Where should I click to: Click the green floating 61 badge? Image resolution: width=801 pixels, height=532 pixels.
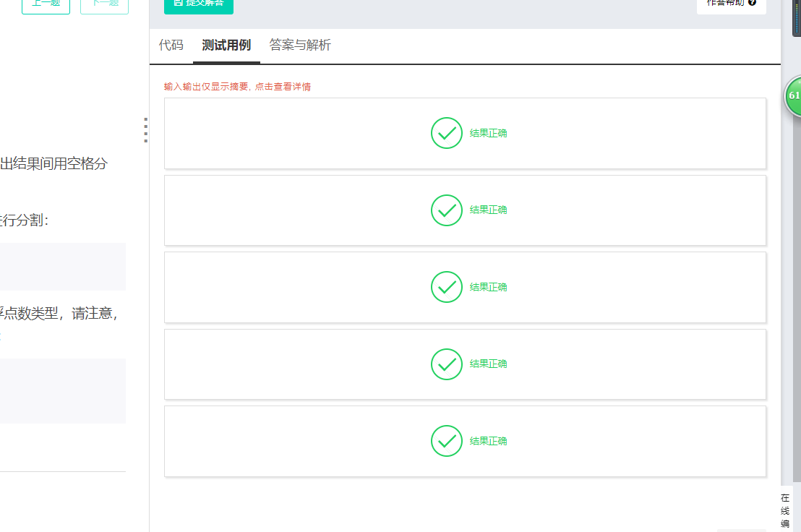click(x=794, y=96)
